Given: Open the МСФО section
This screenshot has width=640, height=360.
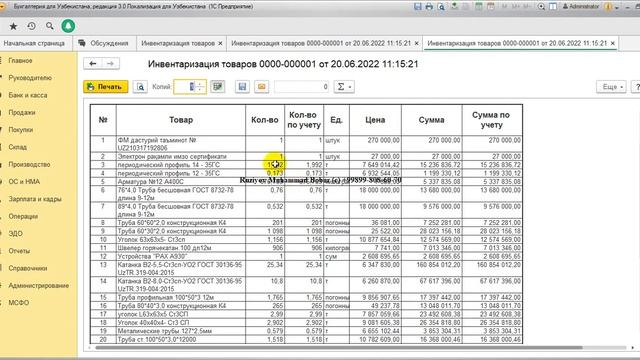Looking at the screenshot, I should [19, 303].
